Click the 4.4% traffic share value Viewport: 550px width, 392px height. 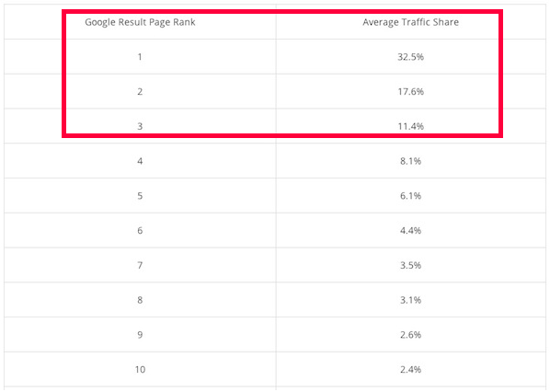411,230
